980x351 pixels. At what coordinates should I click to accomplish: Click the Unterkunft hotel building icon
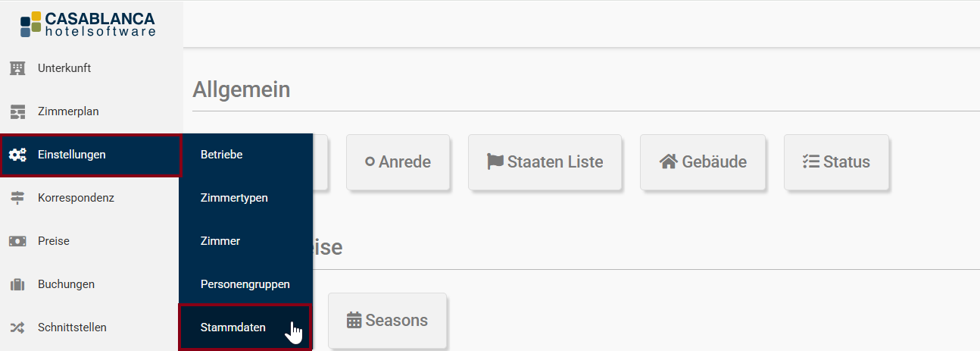point(17,68)
